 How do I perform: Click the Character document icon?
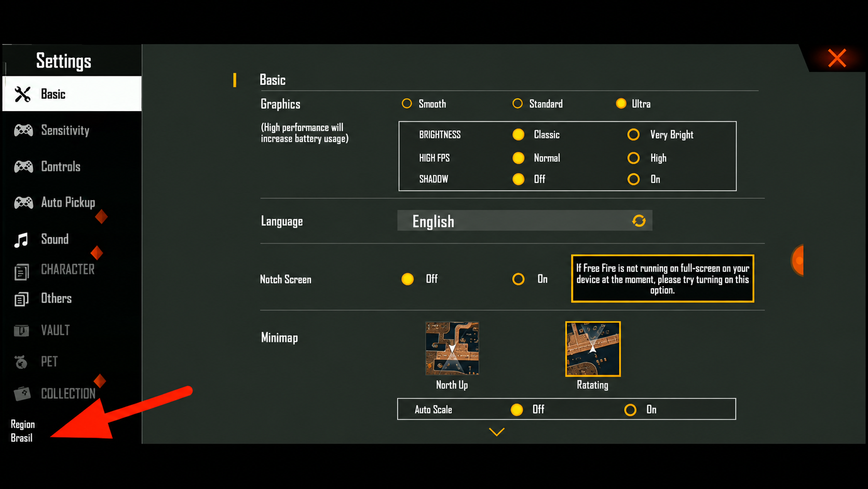[x=21, y=272]
